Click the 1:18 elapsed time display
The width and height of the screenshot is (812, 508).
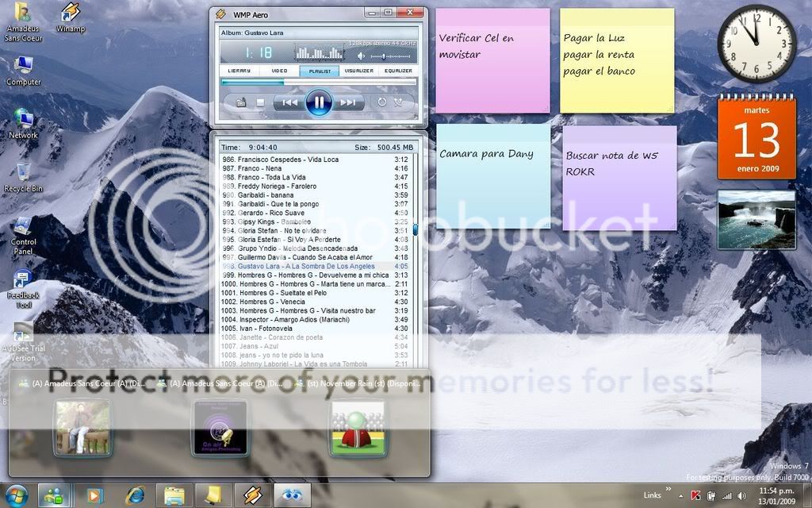click(x=258, y=53)
